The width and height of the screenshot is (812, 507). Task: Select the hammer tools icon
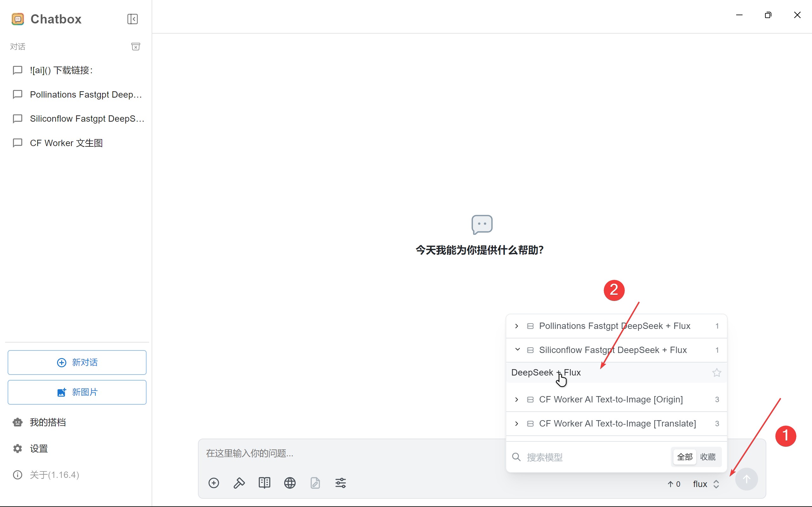[239, 483]
